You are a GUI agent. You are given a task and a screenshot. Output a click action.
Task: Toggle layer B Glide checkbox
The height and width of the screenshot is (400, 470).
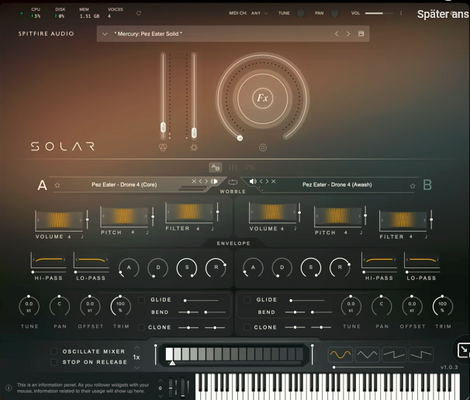[x=247, y=300]
